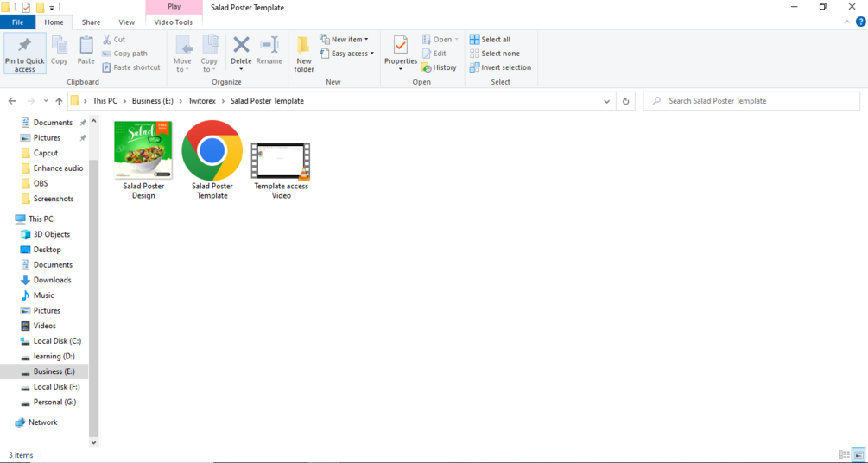This screenshot has height=463, width=868.
Task: Collapse the ribbon with the chevron
Action: point(847,22)
